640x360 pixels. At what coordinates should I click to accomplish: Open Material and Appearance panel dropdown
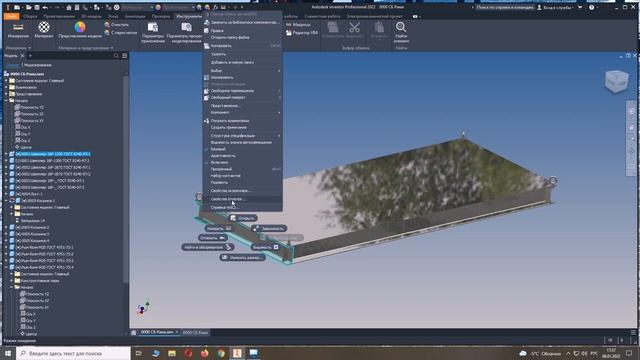112,48
